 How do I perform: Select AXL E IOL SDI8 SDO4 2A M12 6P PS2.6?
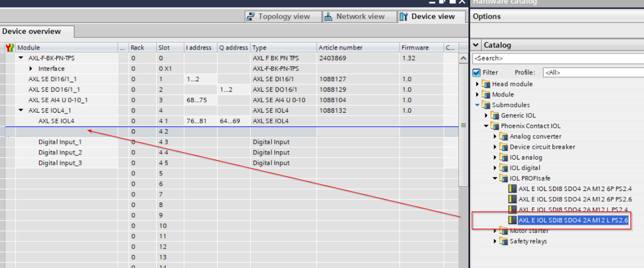pyautogui.click(x=575, y=199)
